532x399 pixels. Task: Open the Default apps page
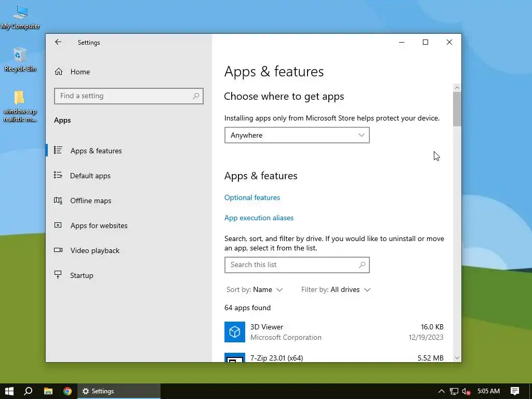click(90, 176)
